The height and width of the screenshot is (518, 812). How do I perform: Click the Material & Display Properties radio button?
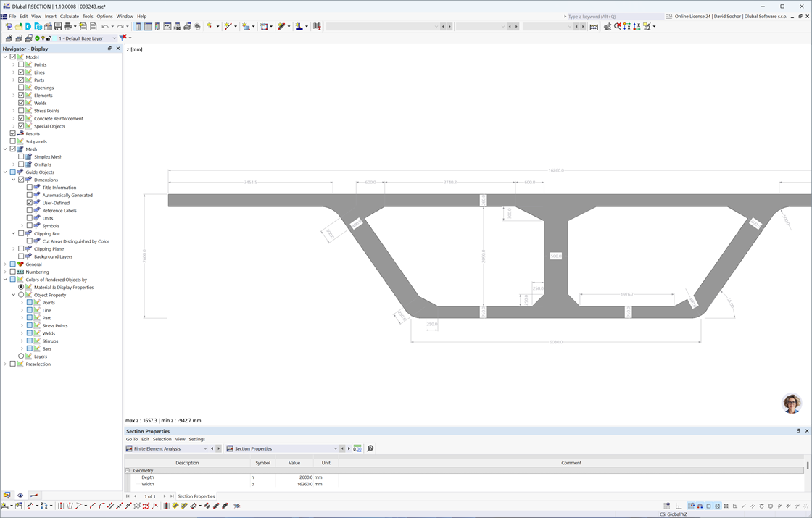[20, 287]
